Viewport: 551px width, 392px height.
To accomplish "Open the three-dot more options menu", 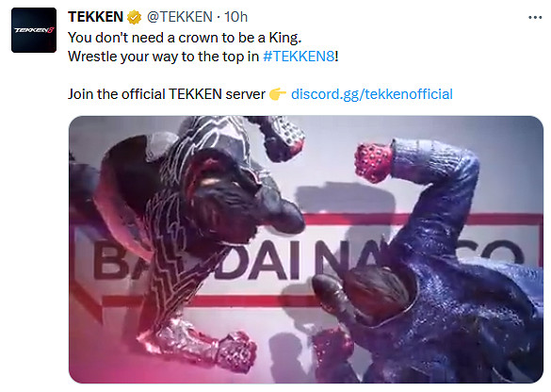I will click(x=535, y=18).
